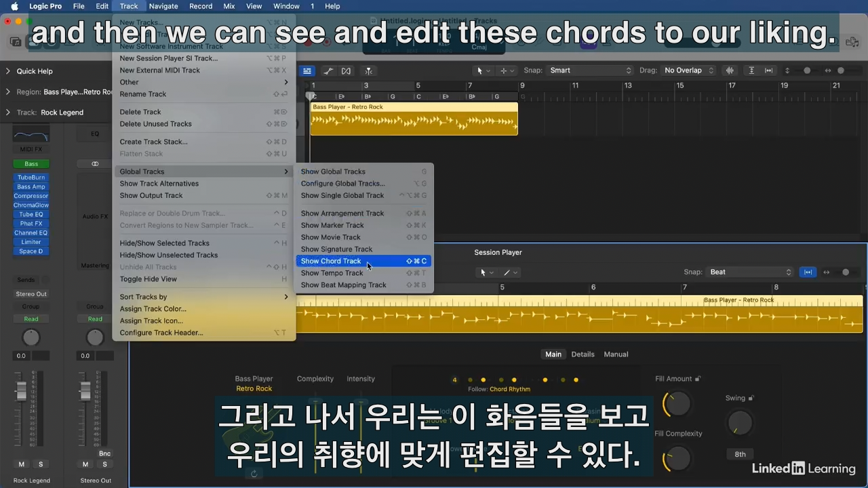Click the Swing knob
This screenshot has width=868, height=488.
[740, 423]
